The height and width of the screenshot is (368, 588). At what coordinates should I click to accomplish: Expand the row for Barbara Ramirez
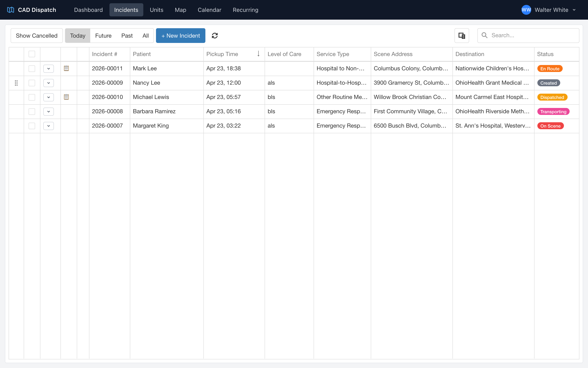49,111
